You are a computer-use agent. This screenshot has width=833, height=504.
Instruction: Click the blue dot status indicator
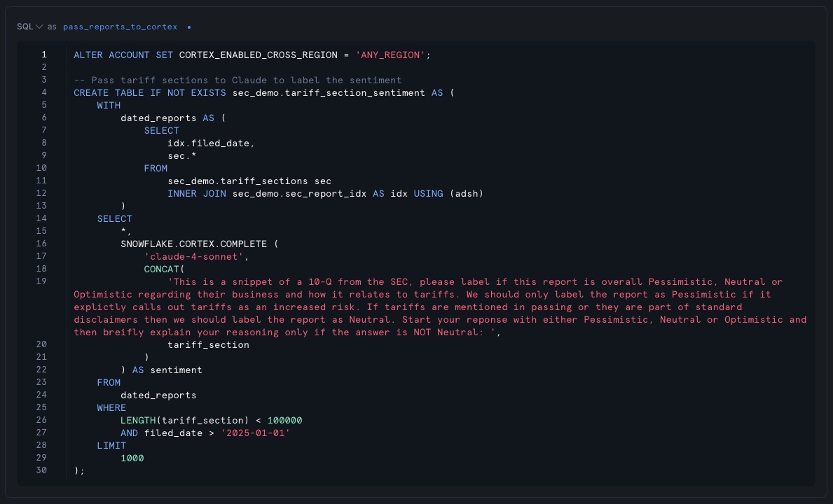[x=189, y=27]
